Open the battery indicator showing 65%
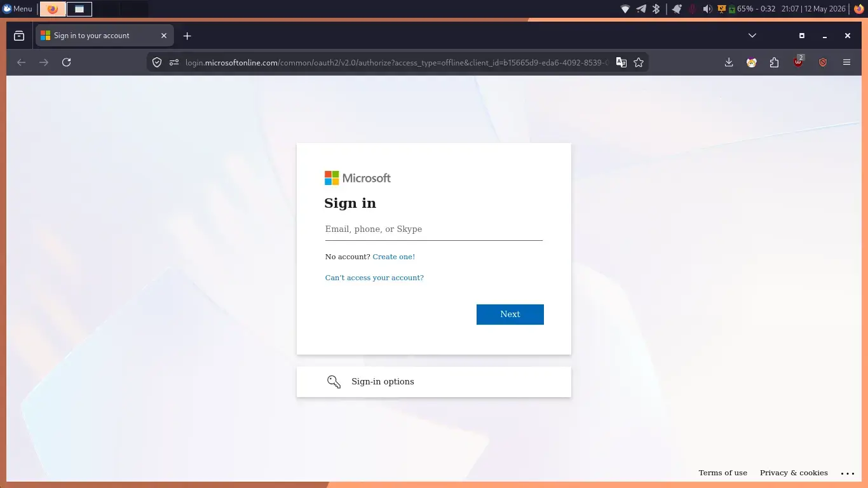Image resolution: width=868 pixels, height=488 pixels. [752, 9]
